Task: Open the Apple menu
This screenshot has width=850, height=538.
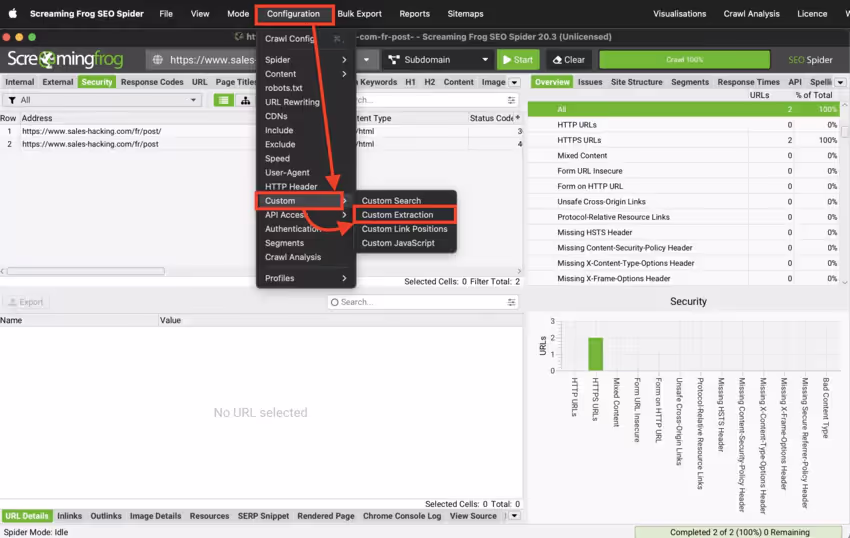Action: coord(12,14)
